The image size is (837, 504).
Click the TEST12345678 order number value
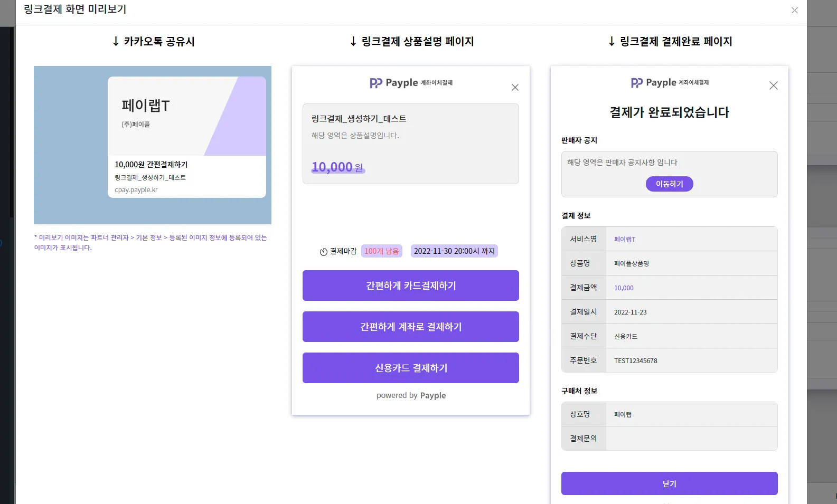(636, 361)
